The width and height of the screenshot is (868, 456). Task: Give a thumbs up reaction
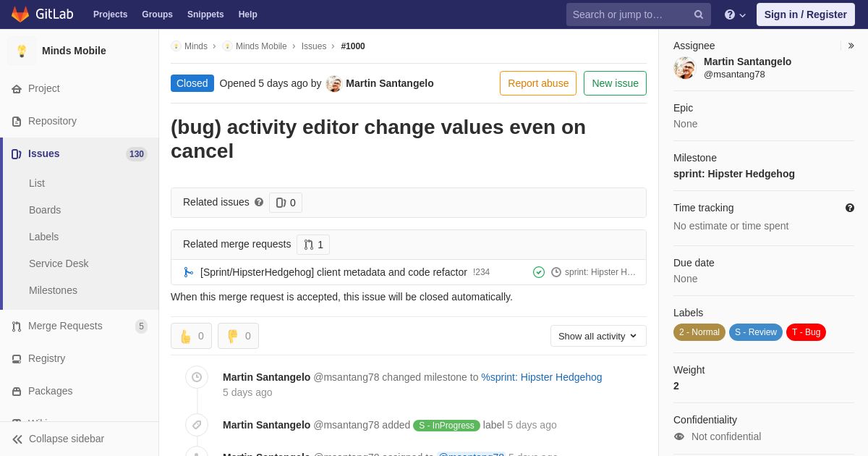point(192,336)
